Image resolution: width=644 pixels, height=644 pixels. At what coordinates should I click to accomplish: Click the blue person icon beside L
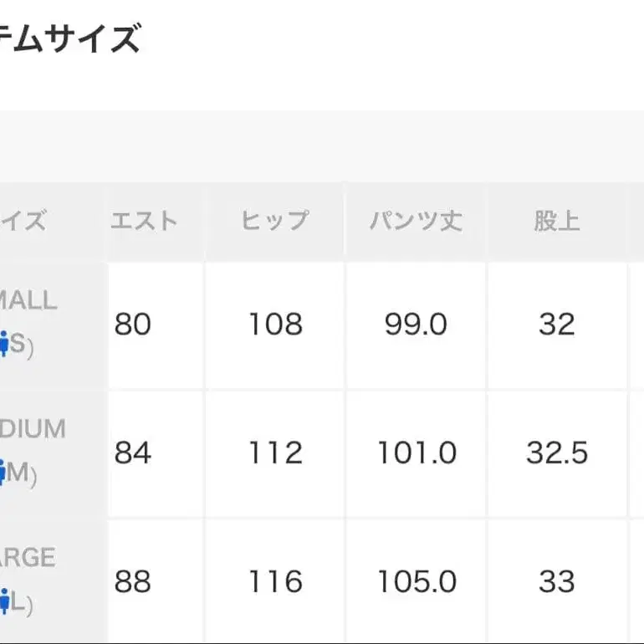click(3, 601)
